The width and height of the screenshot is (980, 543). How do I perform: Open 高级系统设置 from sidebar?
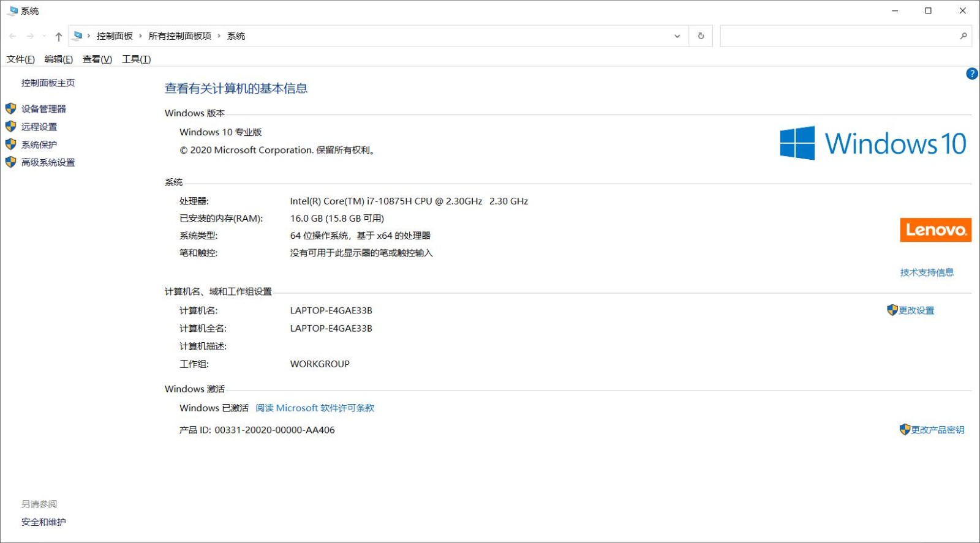point(48,162)
